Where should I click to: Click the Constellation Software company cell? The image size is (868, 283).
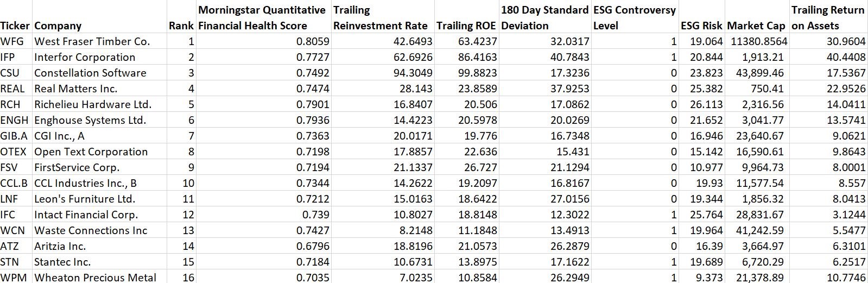(90, 73)
